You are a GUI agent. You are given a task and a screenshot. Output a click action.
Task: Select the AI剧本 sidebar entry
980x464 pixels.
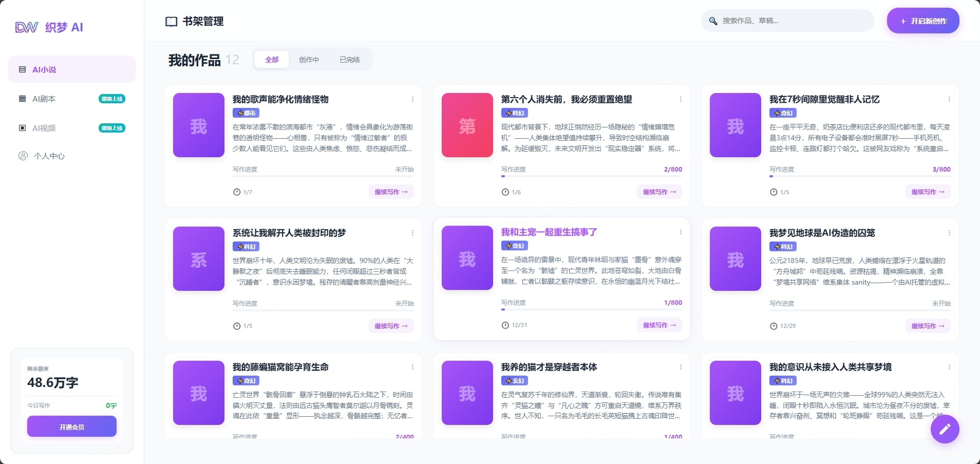(x=44, y=98)
